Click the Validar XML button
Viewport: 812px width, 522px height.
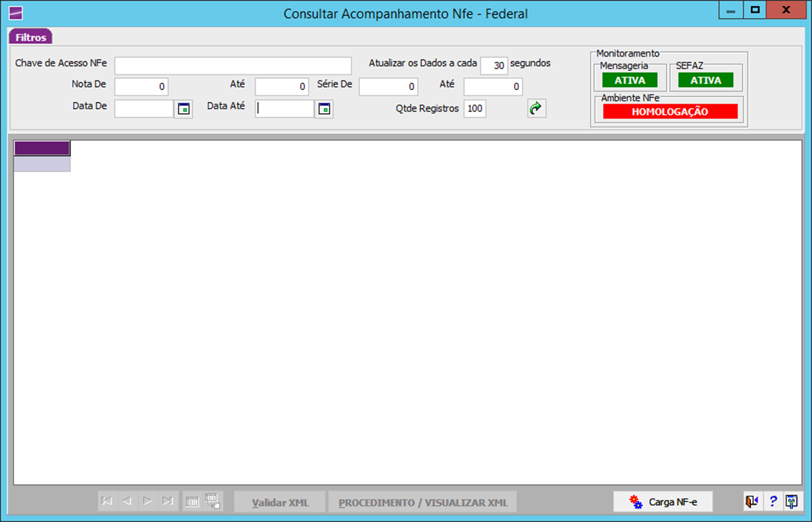point(280,503)
